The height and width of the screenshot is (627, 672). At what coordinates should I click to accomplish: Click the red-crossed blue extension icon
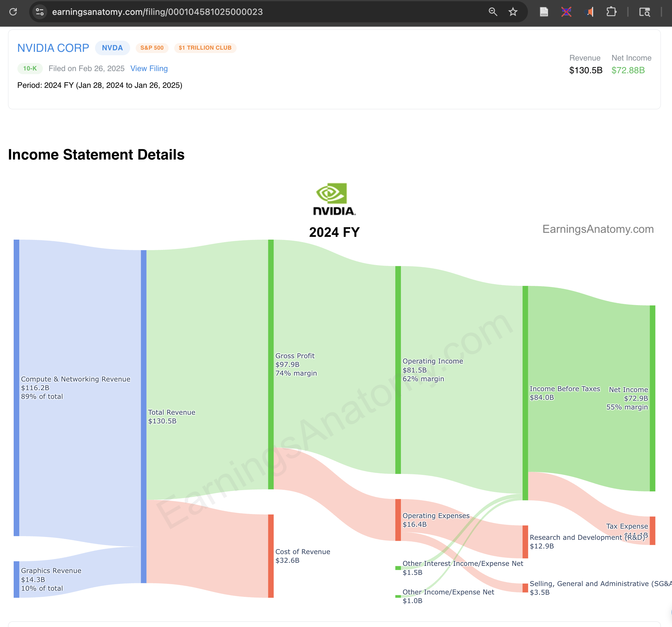click(x=566, y=12)
